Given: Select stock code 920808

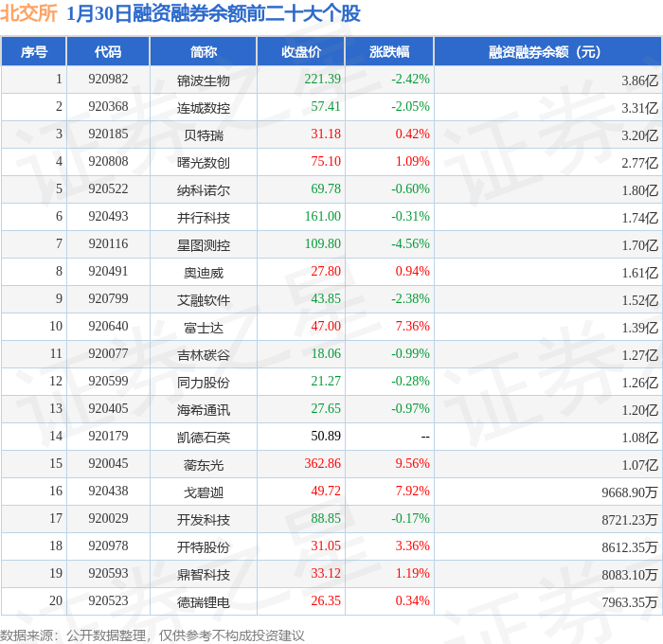Looking at the screenshot, I should [x=108, y=162].
